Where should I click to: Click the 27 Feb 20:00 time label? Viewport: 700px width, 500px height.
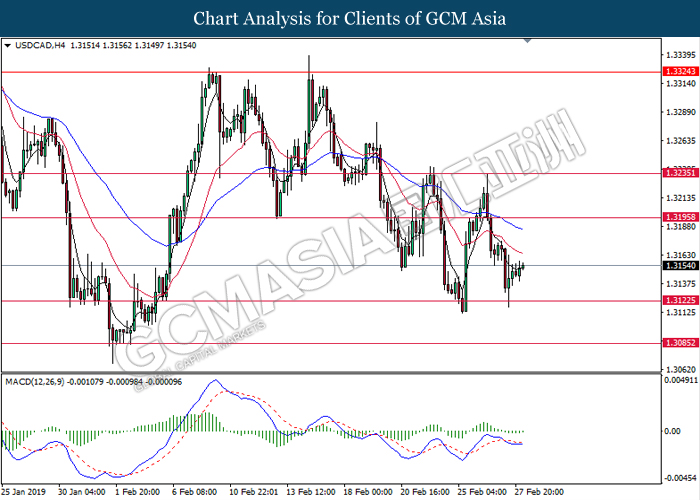(539, 492)
